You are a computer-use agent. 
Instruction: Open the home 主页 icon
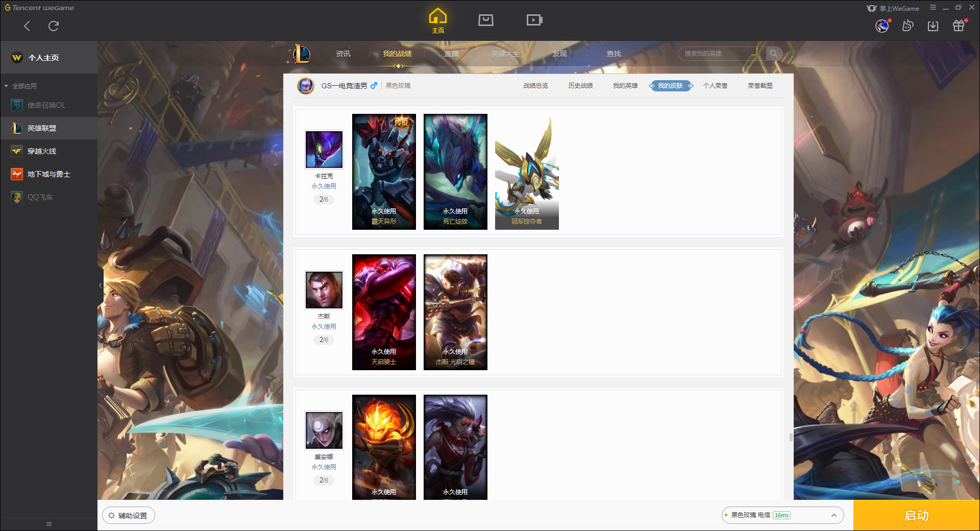tap(438, 21)
